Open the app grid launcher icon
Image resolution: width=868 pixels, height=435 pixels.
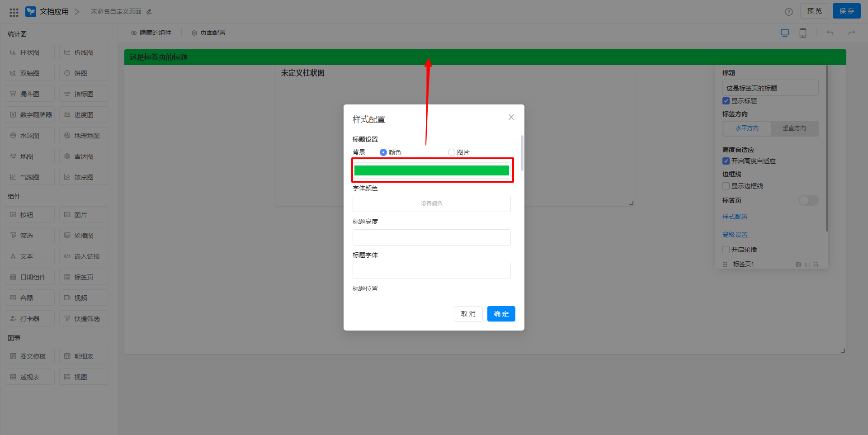tap(14, 12)
